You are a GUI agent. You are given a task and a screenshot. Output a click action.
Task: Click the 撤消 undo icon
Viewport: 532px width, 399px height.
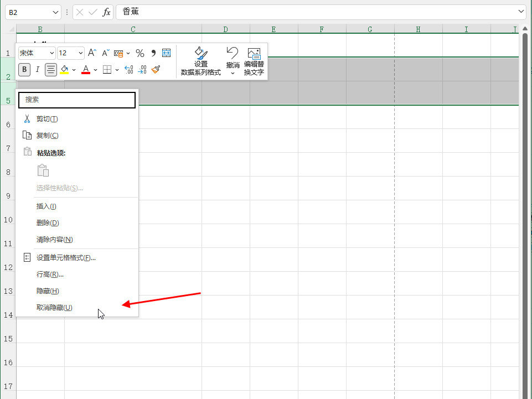click(233, 53)
